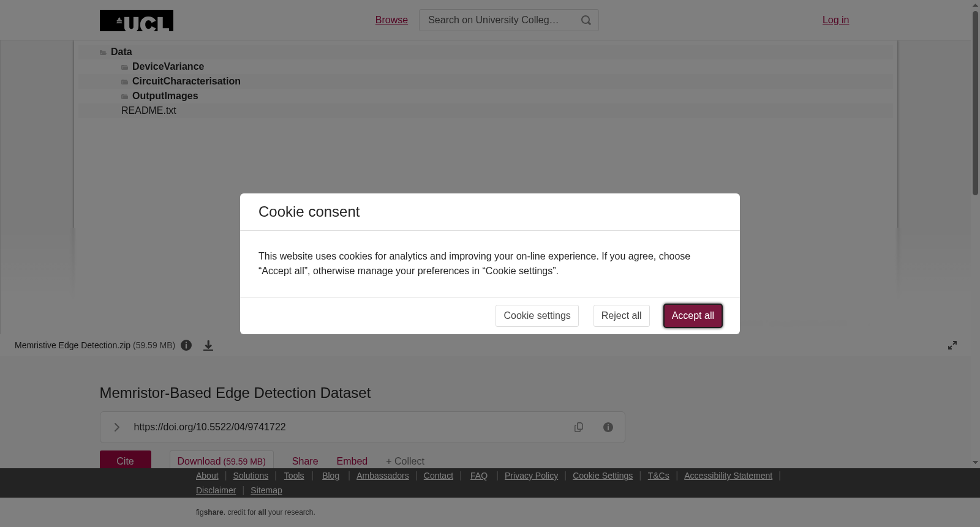Open DOI information icon

(608, 427)
